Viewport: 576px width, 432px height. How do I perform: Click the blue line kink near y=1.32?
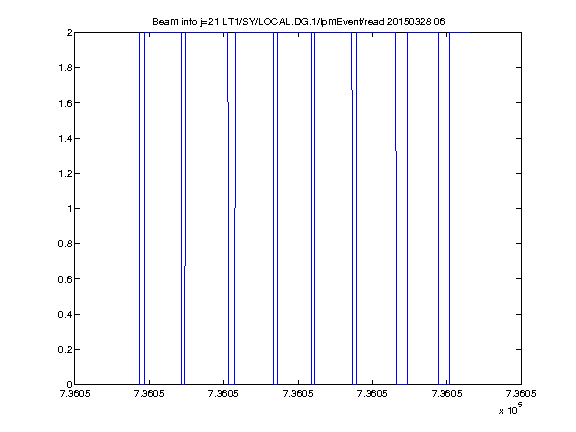pyautogui.click(x=396, y=151)
